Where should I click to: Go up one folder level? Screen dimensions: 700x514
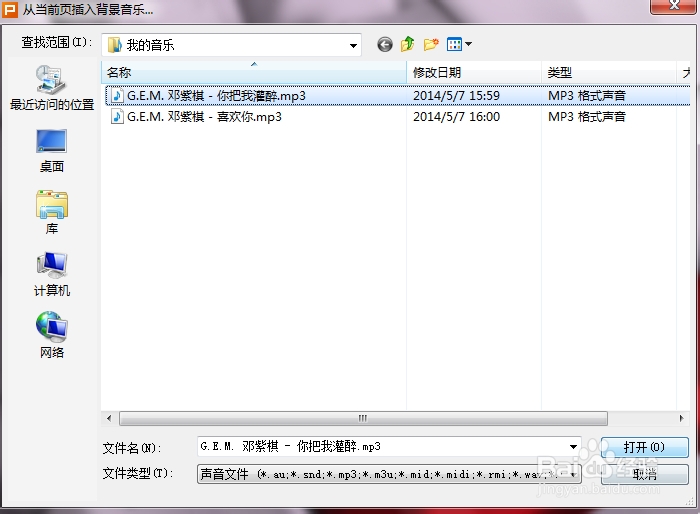407,44
